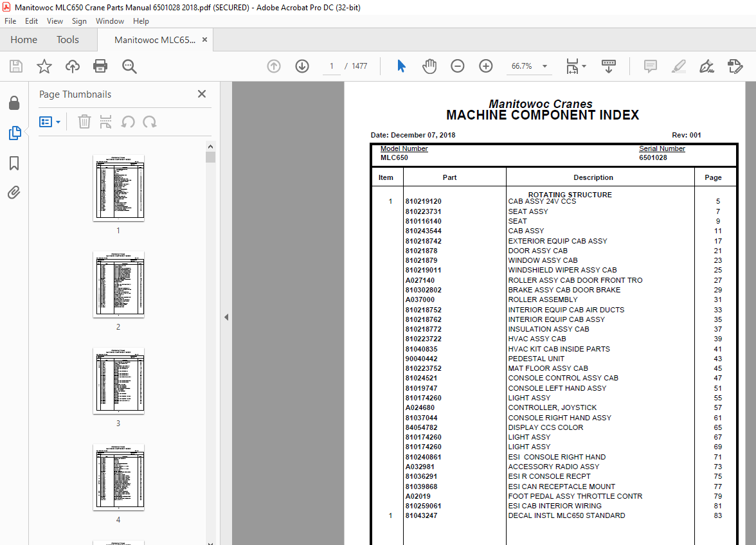This screenshot has width=756, height=545.
Task: Expand fit page options arrow
Action: pos(584,66)
